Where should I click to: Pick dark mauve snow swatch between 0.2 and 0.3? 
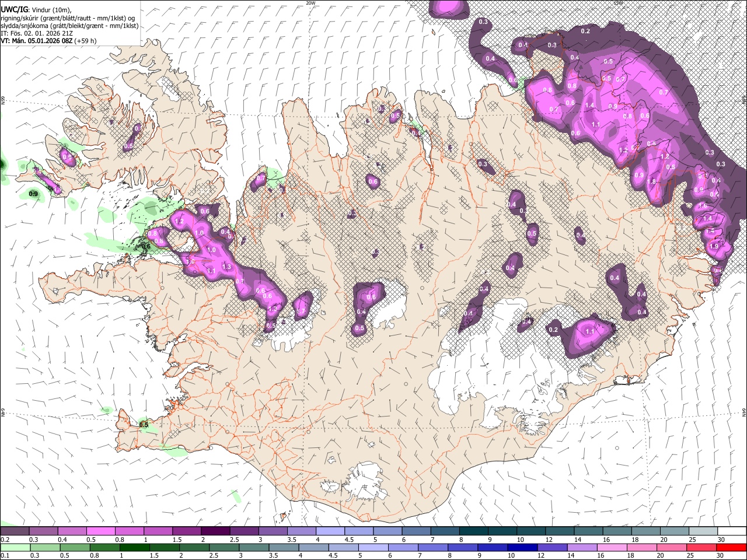pos(15,531)
